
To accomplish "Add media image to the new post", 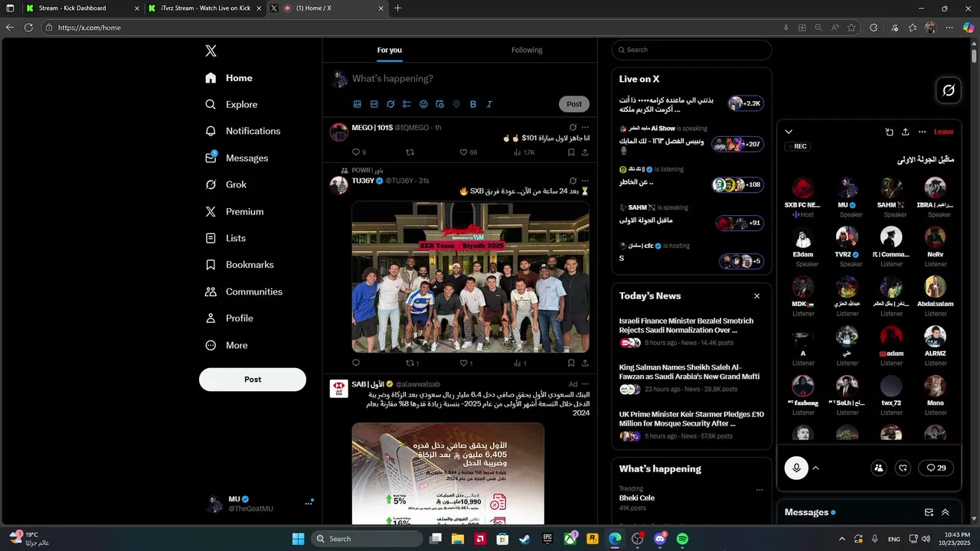I will click(x=357, y=104).
